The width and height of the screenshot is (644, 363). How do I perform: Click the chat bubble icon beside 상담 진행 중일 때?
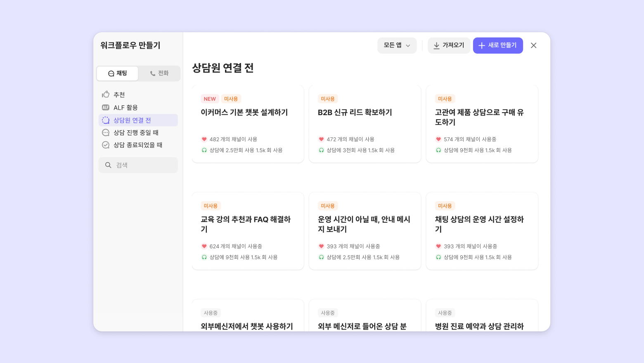tap(106, 132)
